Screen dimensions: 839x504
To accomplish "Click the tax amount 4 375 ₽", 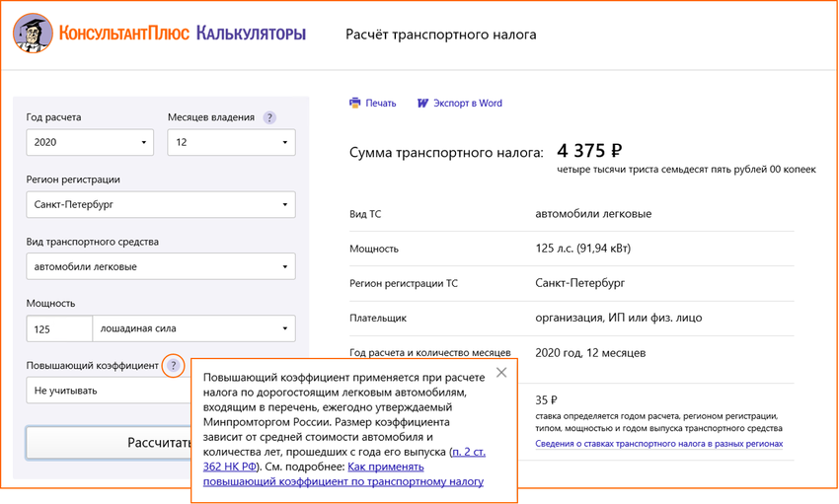I will (589, 151).
